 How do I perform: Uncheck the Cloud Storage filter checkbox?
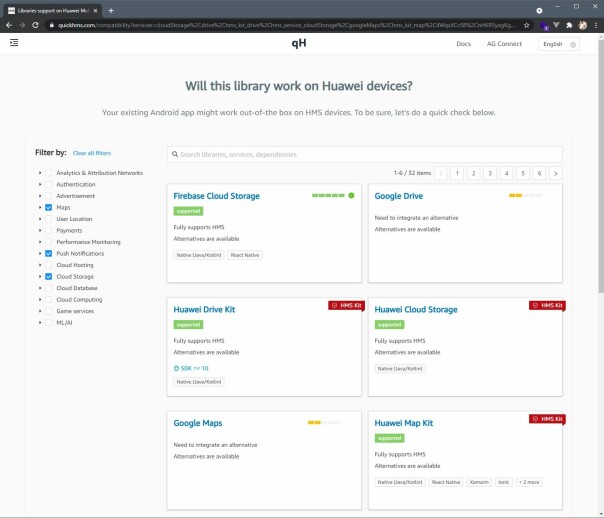click(49, 277)
